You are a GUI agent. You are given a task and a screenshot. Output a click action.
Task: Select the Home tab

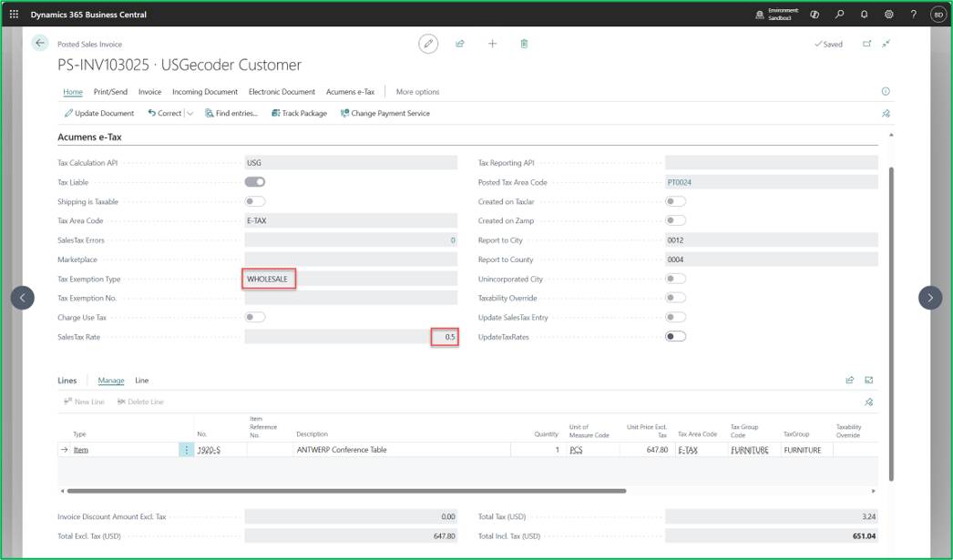[73, 92]
